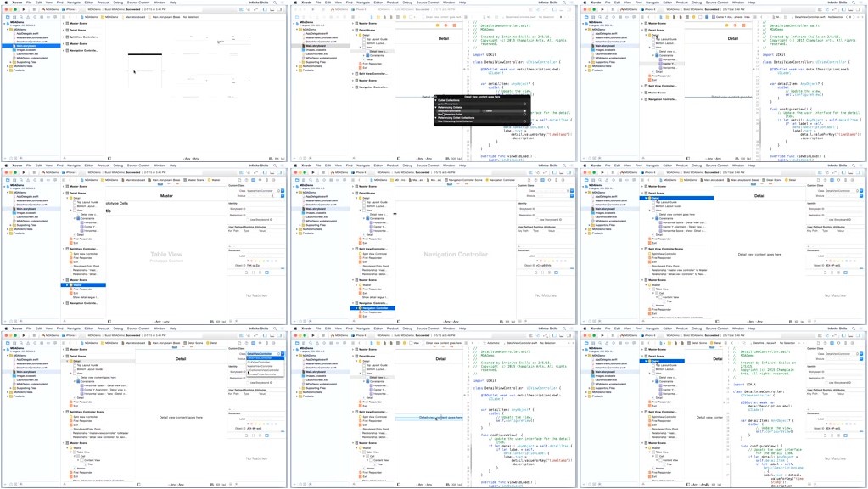Toggle the utilities pane button in top-left screenshot

(x=279, y=9)
